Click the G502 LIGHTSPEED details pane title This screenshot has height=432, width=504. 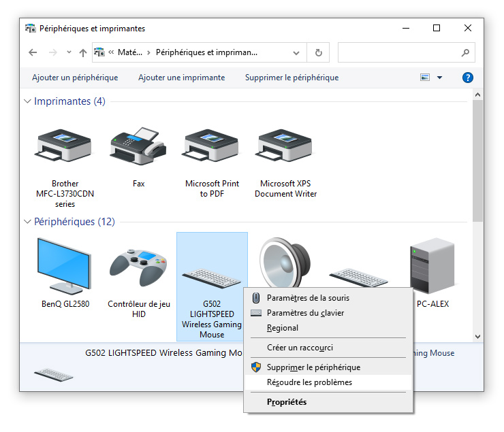tap(164, 352)
